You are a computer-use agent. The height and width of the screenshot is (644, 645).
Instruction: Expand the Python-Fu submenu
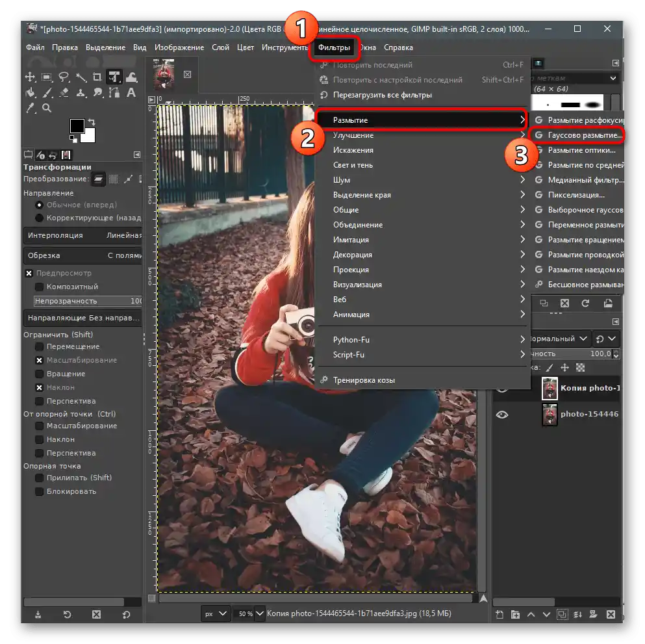click(x=422, y=340)
